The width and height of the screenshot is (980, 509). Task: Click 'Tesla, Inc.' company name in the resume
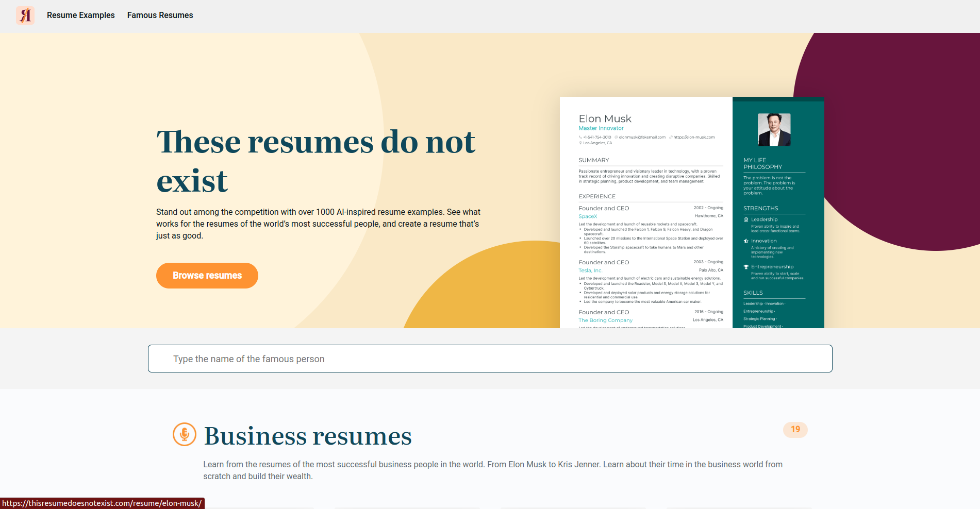click(x=590, y=270)
